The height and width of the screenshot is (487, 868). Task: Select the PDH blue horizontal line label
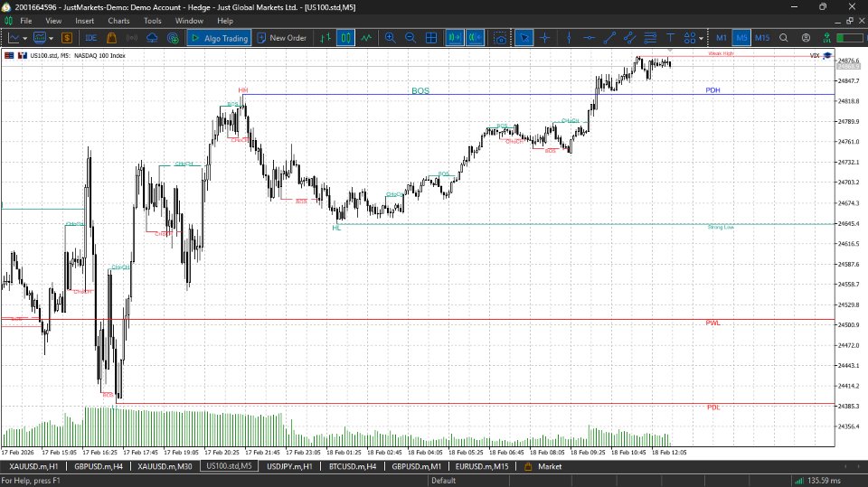click(x=713, y=90)
